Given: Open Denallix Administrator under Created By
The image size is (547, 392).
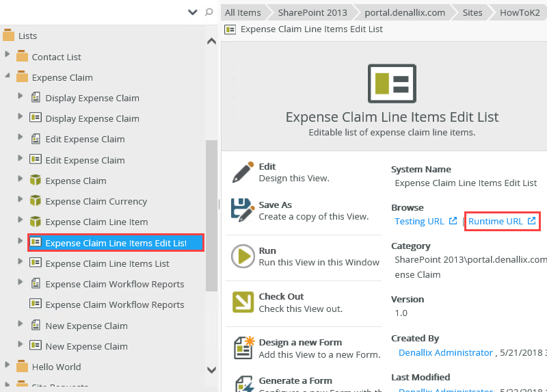Looking at the screenshot, I should pos(445,352).
